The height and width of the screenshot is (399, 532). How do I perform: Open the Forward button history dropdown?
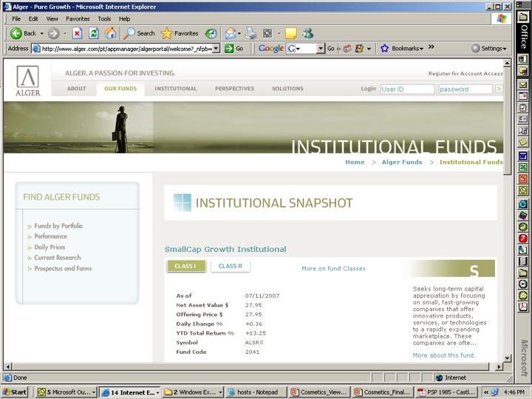[x=65, y=33]
